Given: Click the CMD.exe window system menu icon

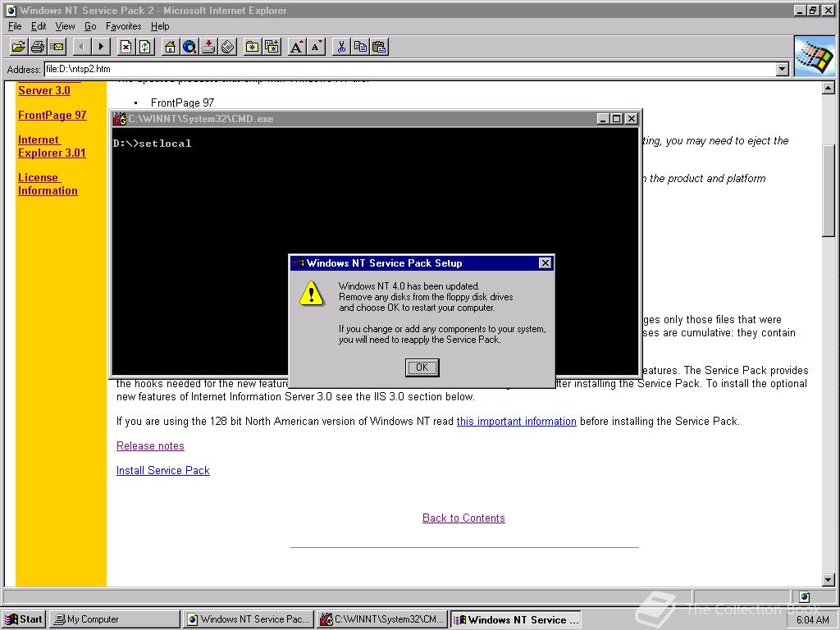Looking at the screenshot, I should click(x=120, y=119).
